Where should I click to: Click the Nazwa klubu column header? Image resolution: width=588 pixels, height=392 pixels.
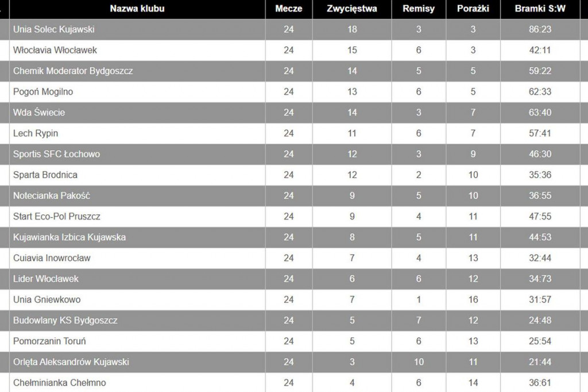click(137, 9)
